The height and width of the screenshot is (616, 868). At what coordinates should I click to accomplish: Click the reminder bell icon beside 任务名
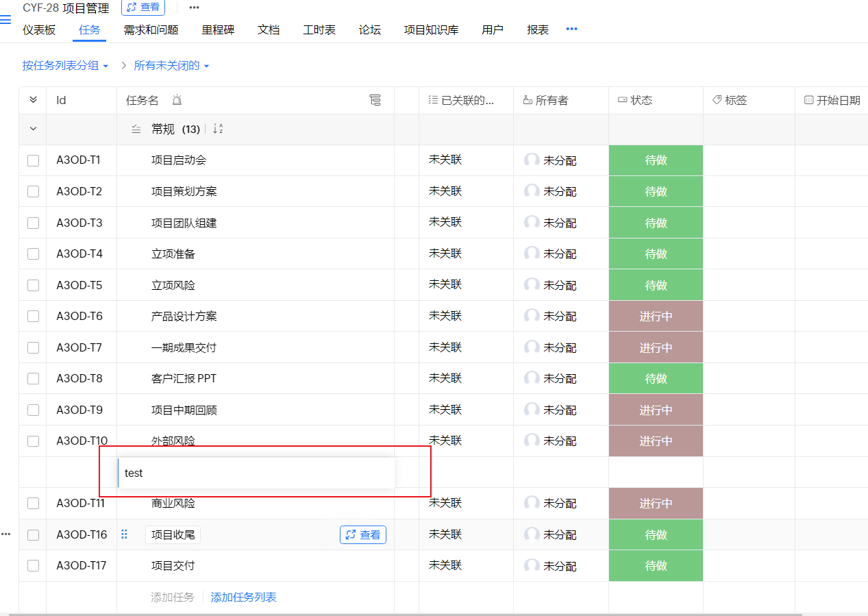[x=177, y=100]
